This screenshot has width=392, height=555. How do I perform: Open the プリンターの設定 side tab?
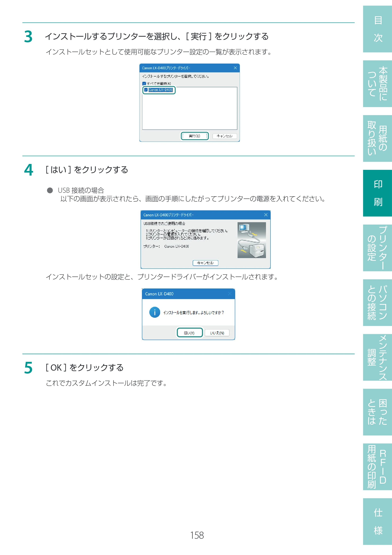click(x=377, y=248)
